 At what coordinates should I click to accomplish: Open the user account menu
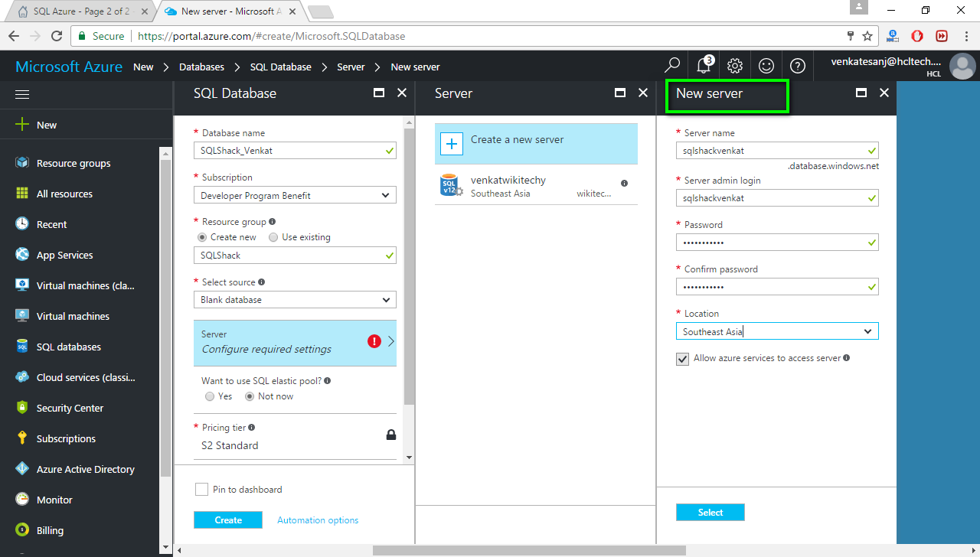pyautogui.click(x=901, y=67)
